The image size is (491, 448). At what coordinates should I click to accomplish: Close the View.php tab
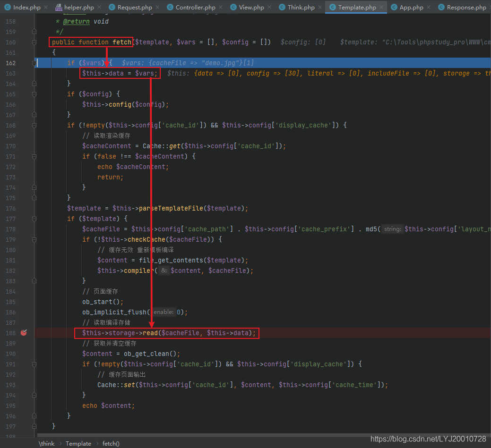(x=269, y=7)
